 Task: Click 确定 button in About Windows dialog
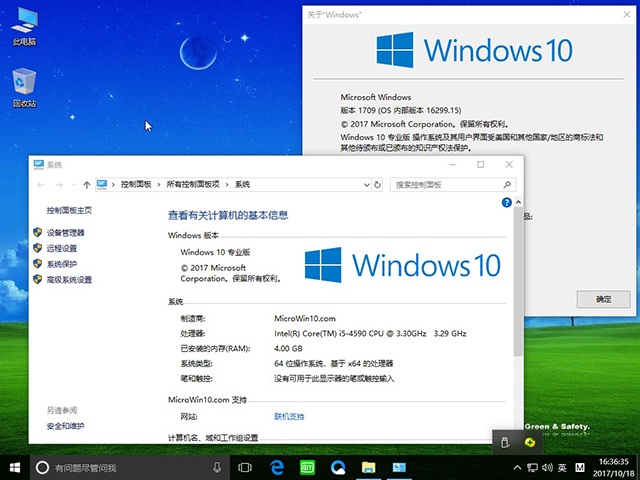click(603, 299)
